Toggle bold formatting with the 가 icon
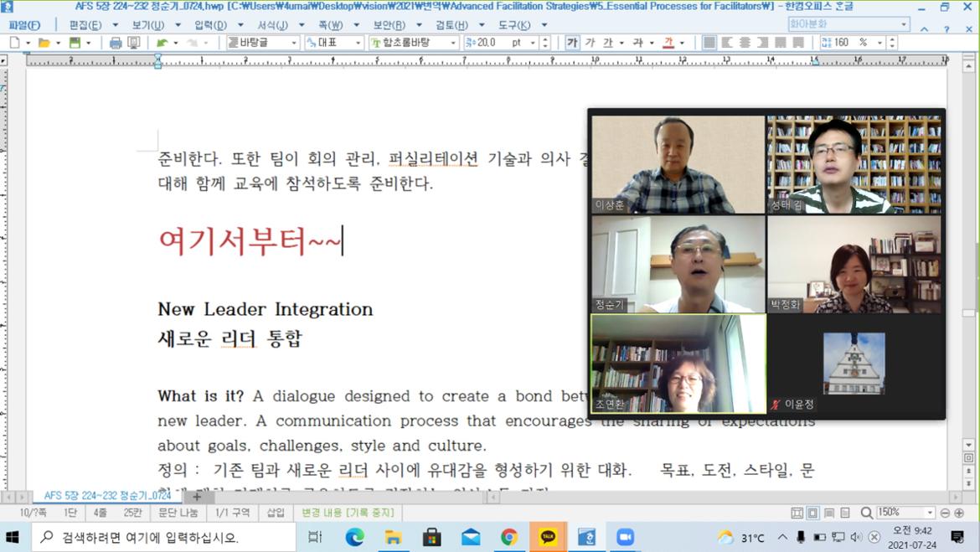 [x=574, y=42]
